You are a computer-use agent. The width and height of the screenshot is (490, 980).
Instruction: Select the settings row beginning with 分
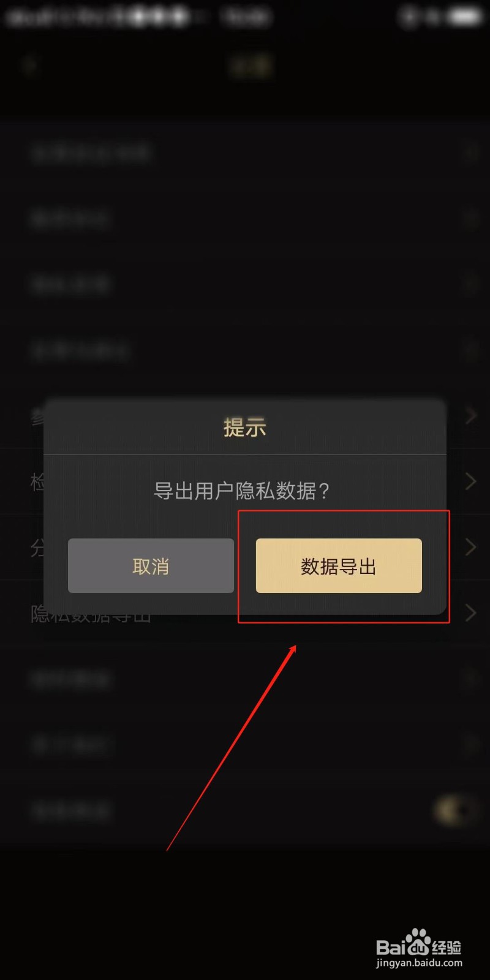coord(245,547)
